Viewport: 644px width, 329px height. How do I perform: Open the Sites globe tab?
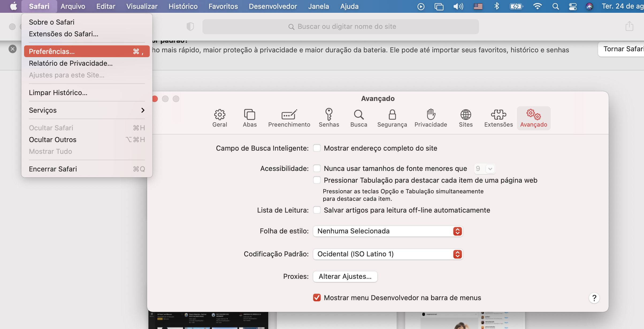(x=466, y=118)
